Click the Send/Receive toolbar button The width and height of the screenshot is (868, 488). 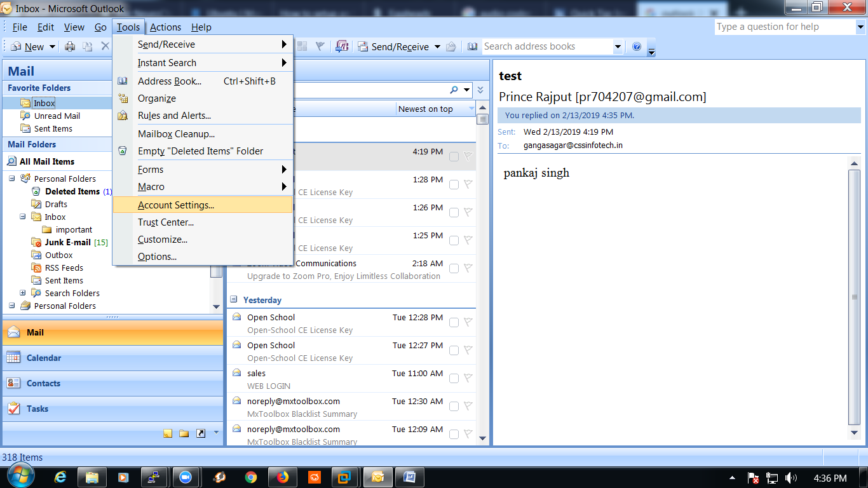(x=394, y=46)
